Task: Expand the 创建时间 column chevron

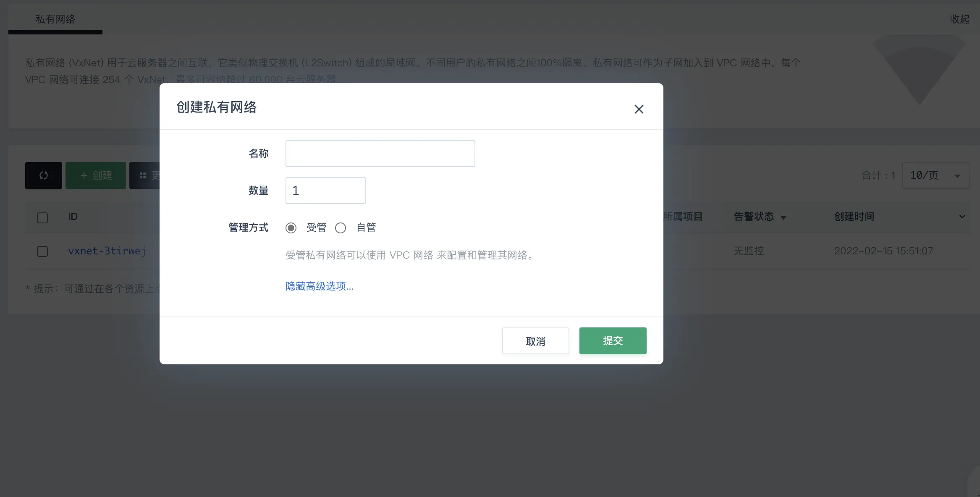Action: [x=962, y=217]
